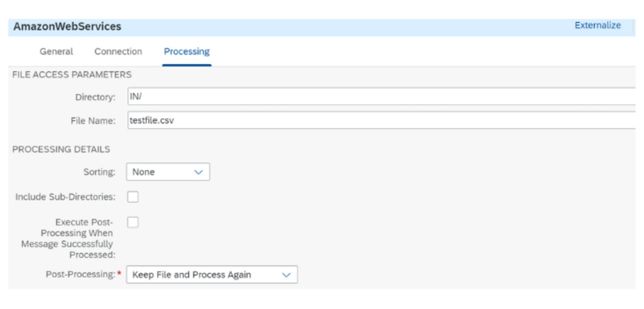This screenshot has height=309, width=644.
Task: Tick the Include Sub-Directories checkbox
Action: click(x=133, y=197)
